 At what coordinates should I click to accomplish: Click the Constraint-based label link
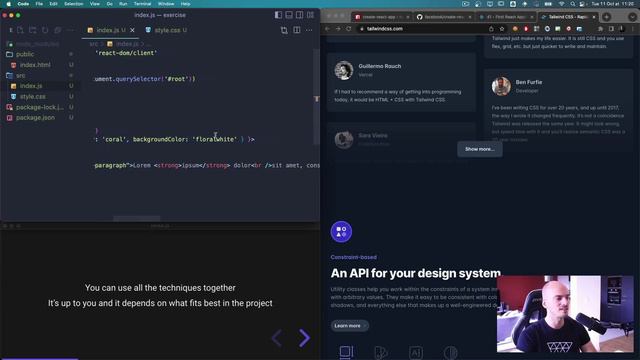tap(353, 257)
